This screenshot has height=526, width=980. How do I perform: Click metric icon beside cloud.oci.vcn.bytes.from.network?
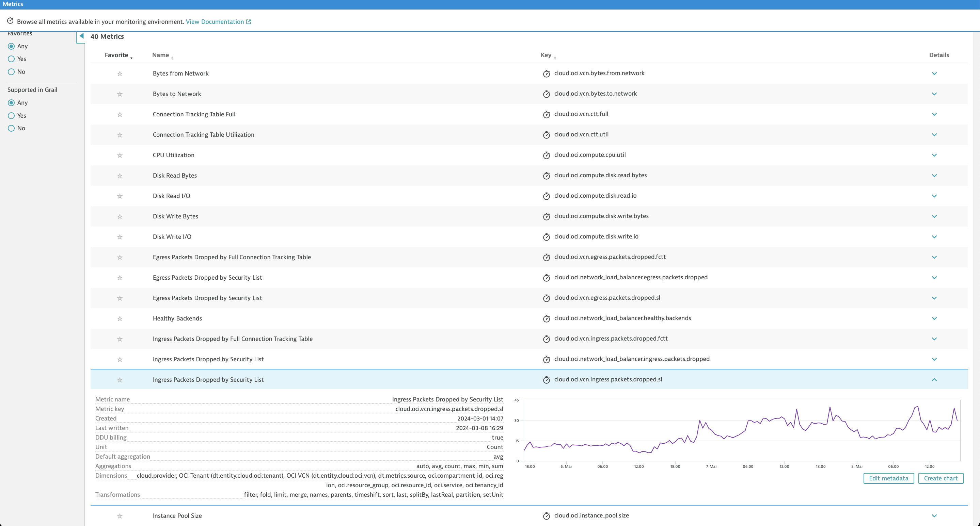546,73
